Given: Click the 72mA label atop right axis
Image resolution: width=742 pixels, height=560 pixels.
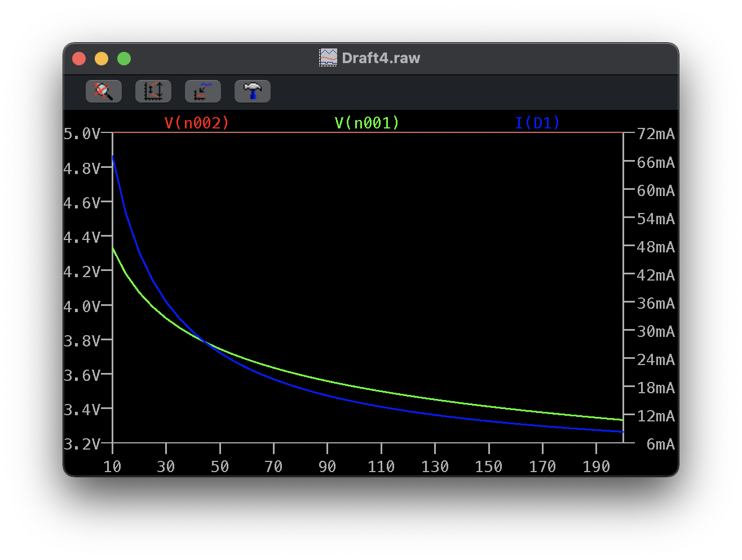Looking at the screenshot, I should click(656, 134).
